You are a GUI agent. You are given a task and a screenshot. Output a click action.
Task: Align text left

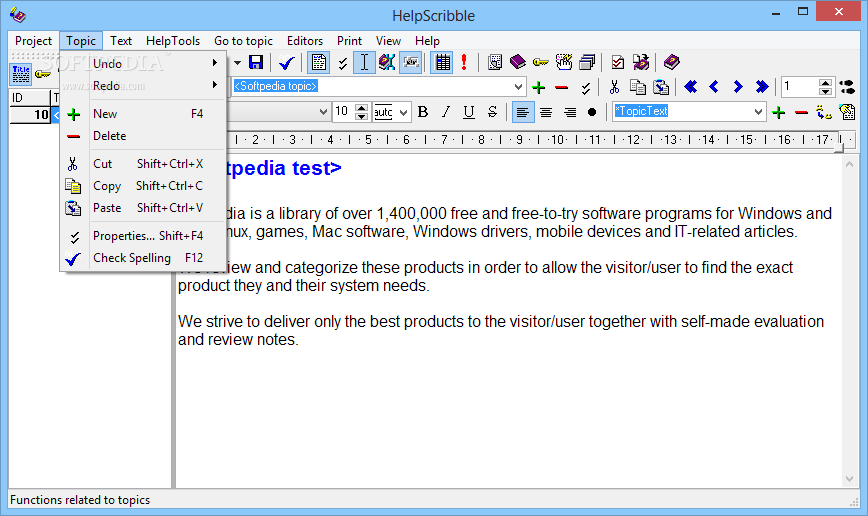[523, 112]
